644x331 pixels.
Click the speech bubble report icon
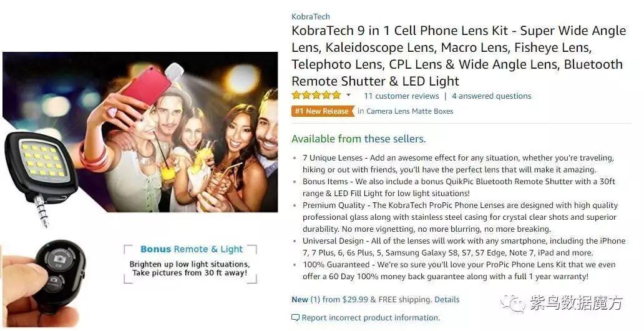pos(295,318)
